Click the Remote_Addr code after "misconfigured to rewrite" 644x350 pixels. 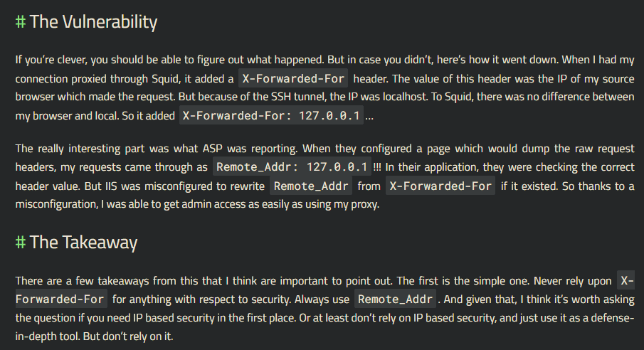[310, 186]
